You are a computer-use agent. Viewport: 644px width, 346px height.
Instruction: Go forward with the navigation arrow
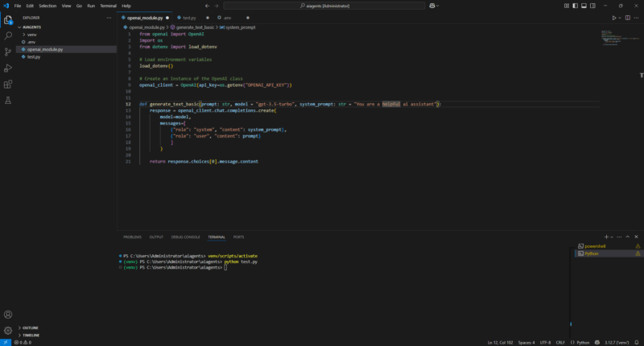(x=217, y=6)
